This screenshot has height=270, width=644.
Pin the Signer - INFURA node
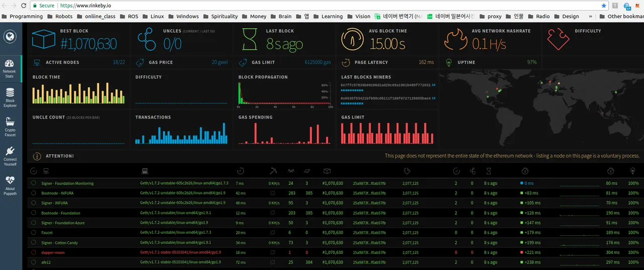click(34, 203)
